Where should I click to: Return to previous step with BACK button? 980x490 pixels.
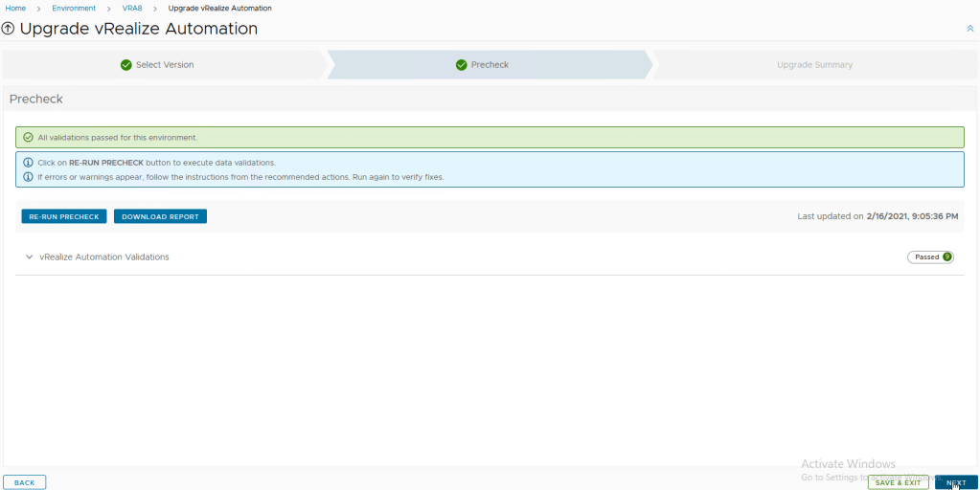(25, 482)
